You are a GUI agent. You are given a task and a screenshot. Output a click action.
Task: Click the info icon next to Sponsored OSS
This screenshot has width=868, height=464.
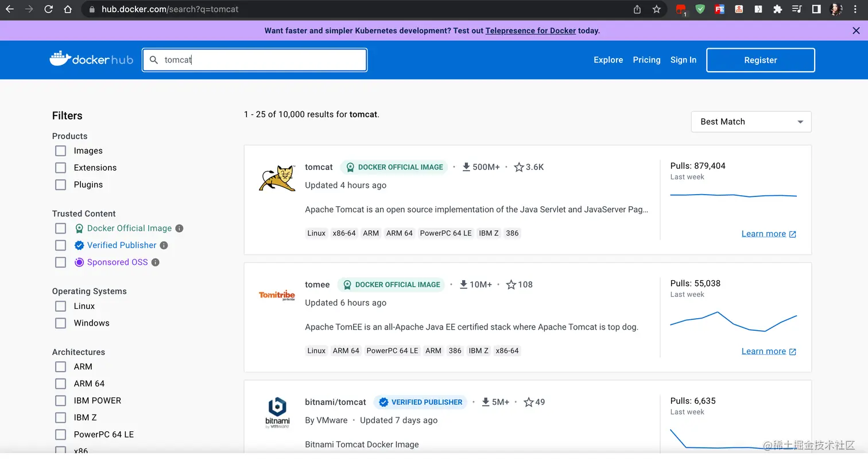click(x=155, y=262)
